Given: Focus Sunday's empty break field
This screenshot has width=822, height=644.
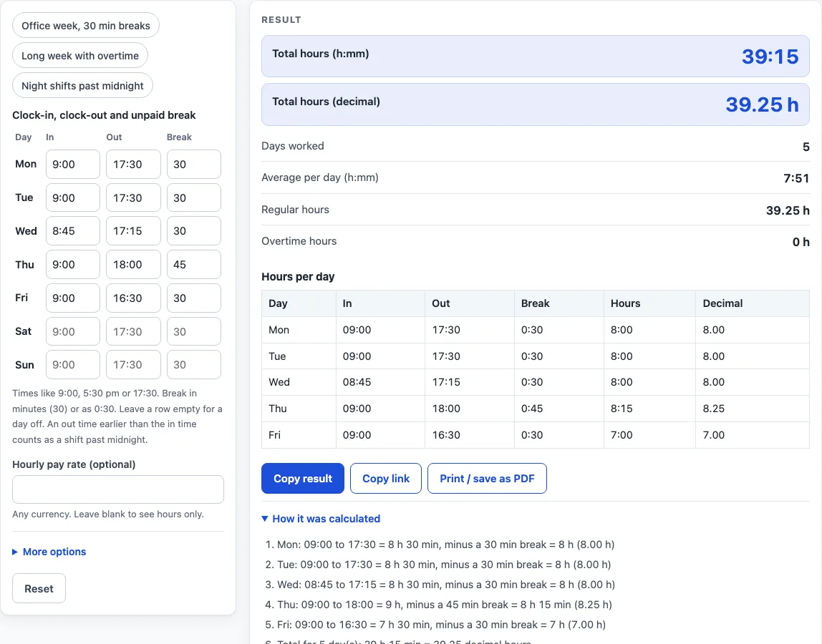Looking at the screenshot, I should pos(194,365).
